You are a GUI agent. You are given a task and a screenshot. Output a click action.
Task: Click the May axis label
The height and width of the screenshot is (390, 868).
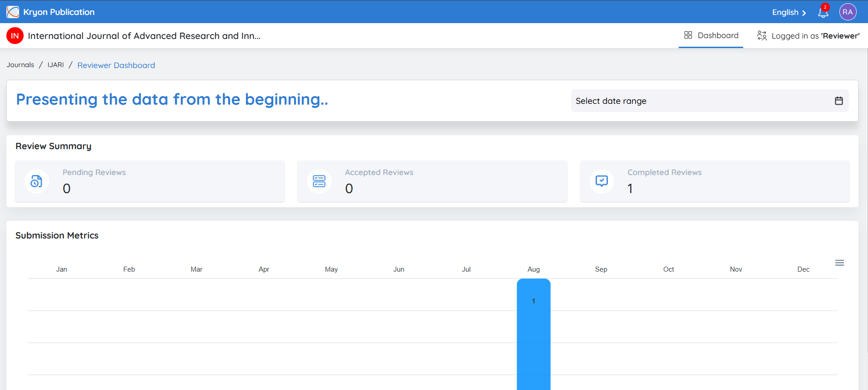pyautogui.click(x=331, y=269)
